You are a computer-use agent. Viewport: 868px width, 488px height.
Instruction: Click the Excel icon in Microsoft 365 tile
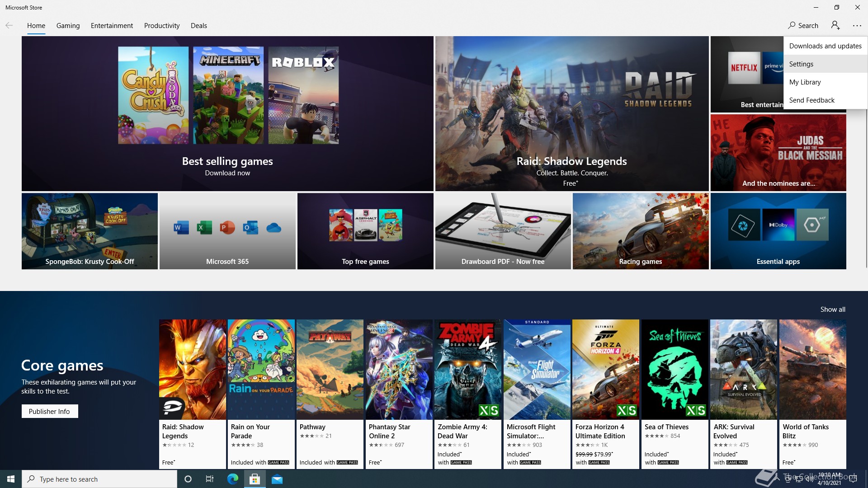[x=204, y=227]
